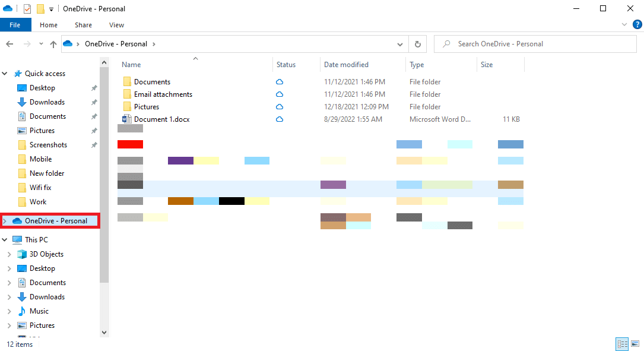The image size is (644, 351).
Task: Select the Email attachments folder
Action: (163, 94)
